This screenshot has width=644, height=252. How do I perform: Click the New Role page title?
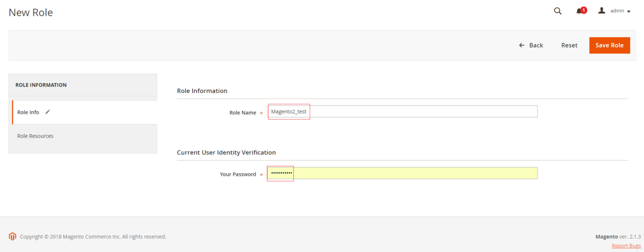[x=31, y=12]
